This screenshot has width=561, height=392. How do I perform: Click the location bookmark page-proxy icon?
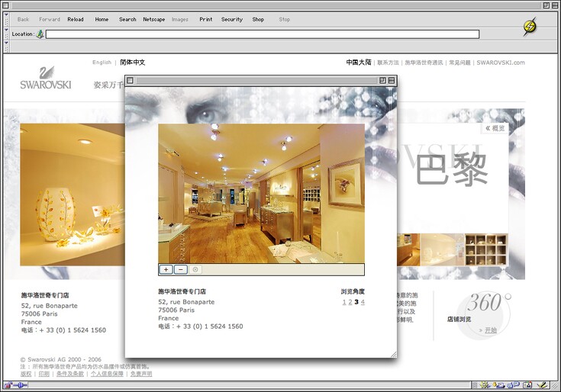(40, 34)
